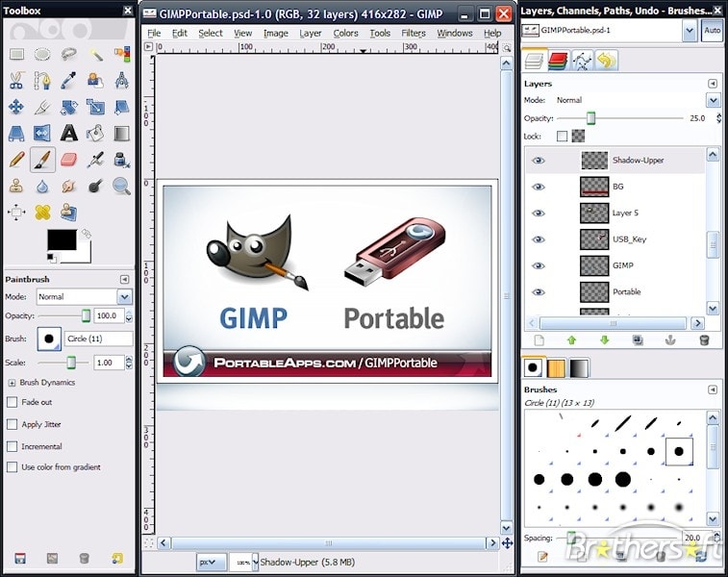The width and height of the screenshot is (728, 577).
Task: Raise the layer with the green up arrow
Action: coord(571,340)
